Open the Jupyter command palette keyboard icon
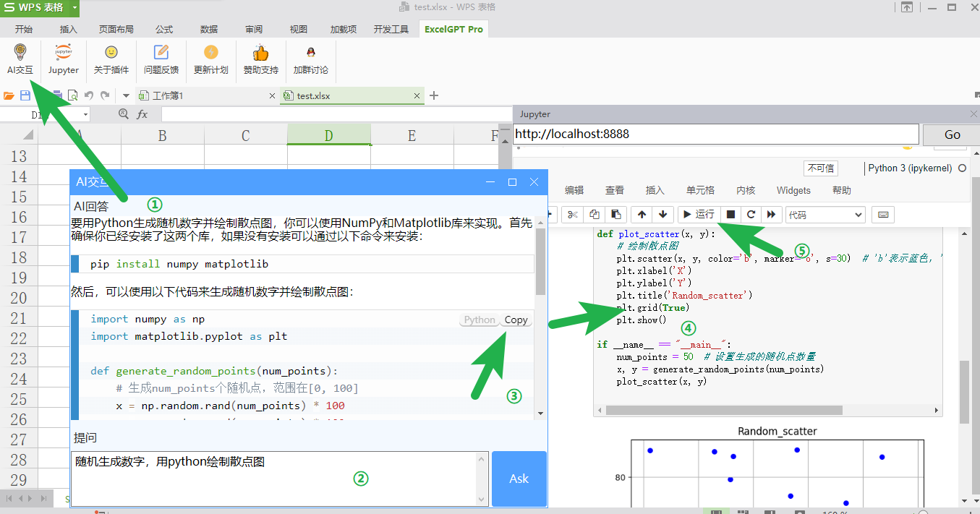The width and height of the screenshot is (980, 514). tap(883, 215)
